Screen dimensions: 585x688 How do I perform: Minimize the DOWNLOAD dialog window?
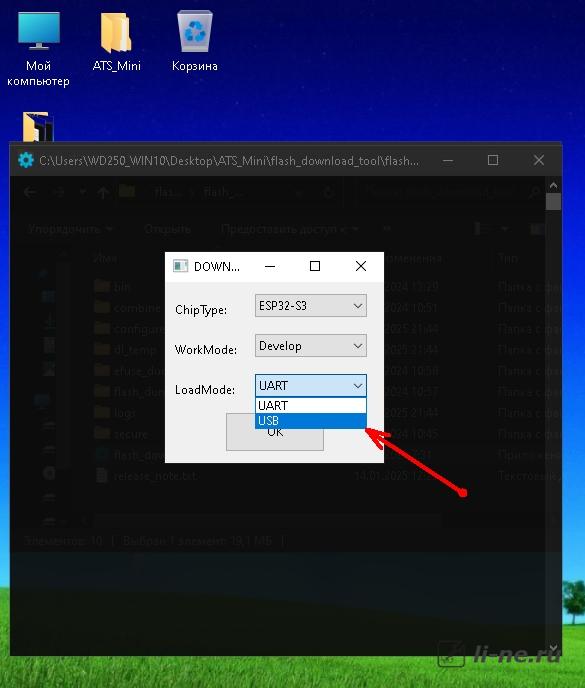pos(270,266)
